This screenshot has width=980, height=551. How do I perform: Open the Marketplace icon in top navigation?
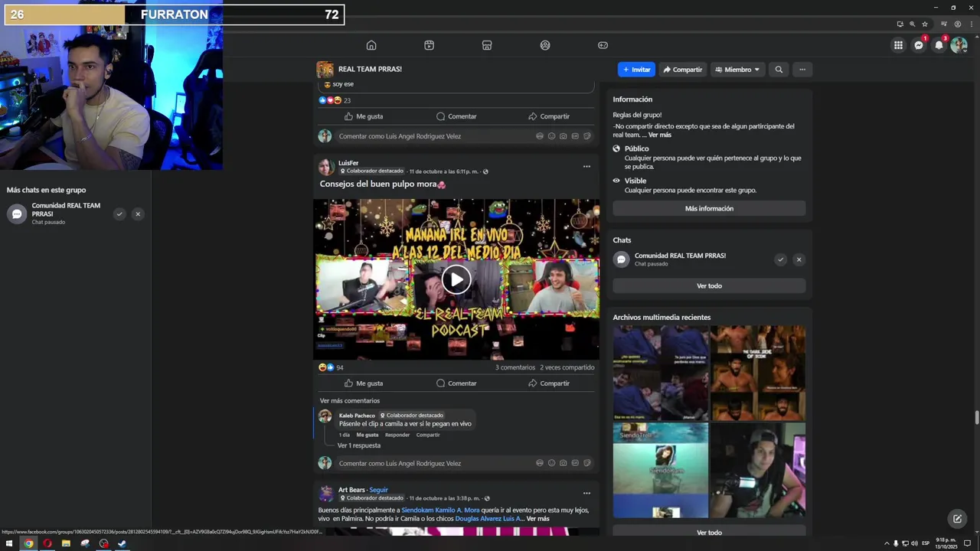[487, 45]
